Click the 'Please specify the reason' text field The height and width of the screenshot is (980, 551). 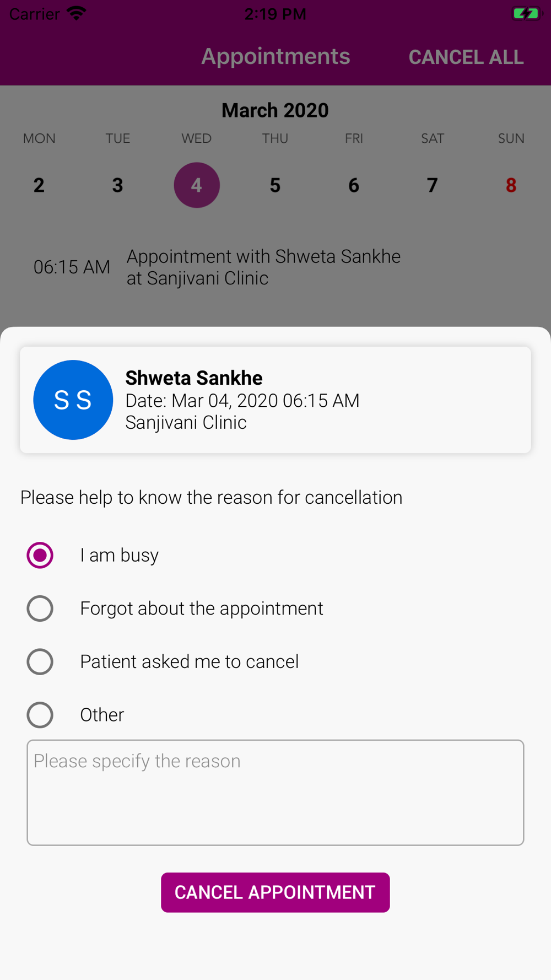275,793
